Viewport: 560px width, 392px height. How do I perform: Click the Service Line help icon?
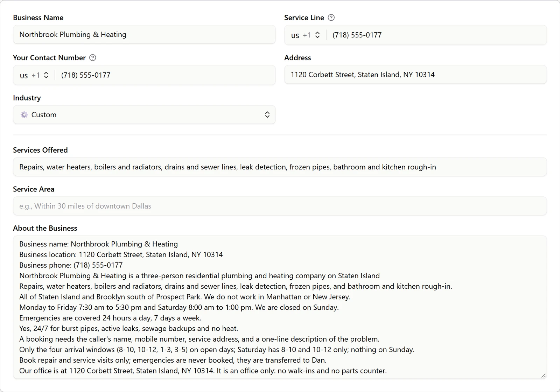pos(331,17)
